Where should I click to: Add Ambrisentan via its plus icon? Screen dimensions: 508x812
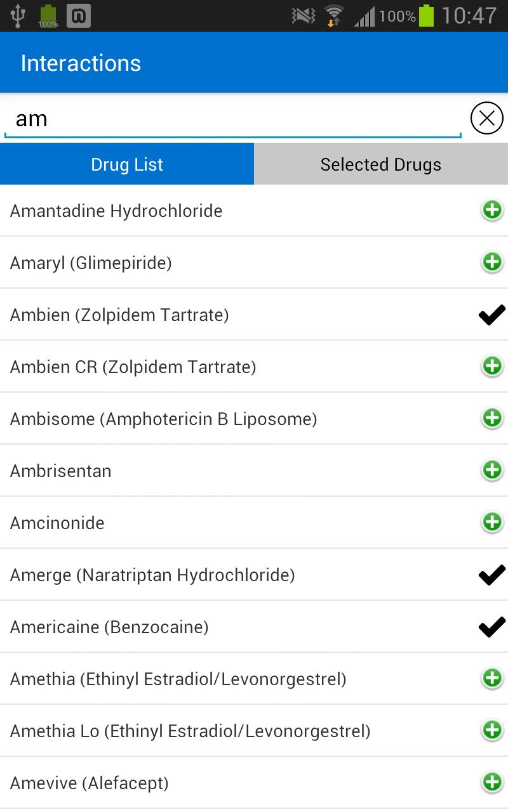point(492,470)
